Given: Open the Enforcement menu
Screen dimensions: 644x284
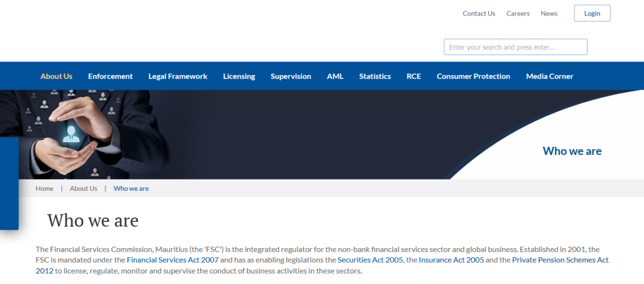Looking at the screenshot, I should click(111, 76).
